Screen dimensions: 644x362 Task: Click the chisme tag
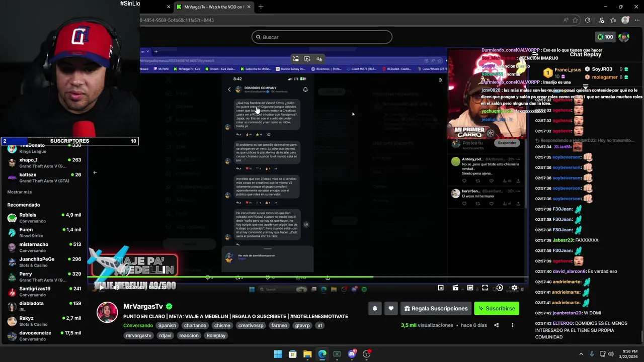pyautogui.click(x=222, y=325)
